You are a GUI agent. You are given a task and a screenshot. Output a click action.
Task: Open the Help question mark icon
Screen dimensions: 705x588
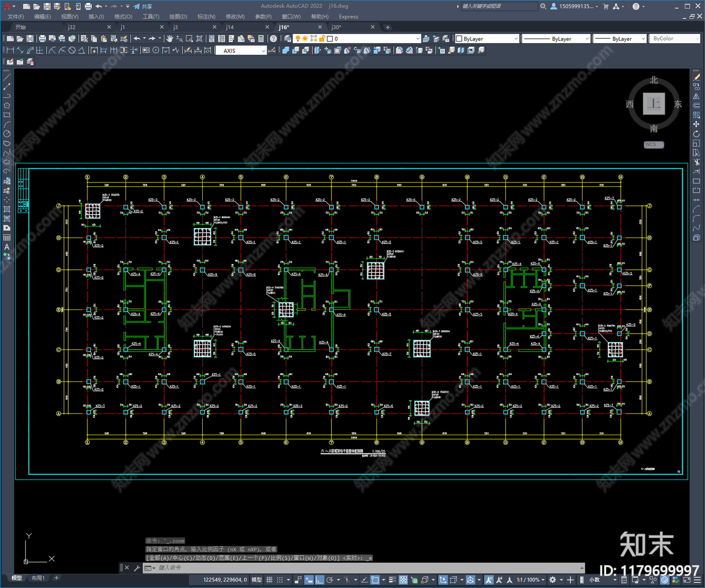(x=274, y=39)
